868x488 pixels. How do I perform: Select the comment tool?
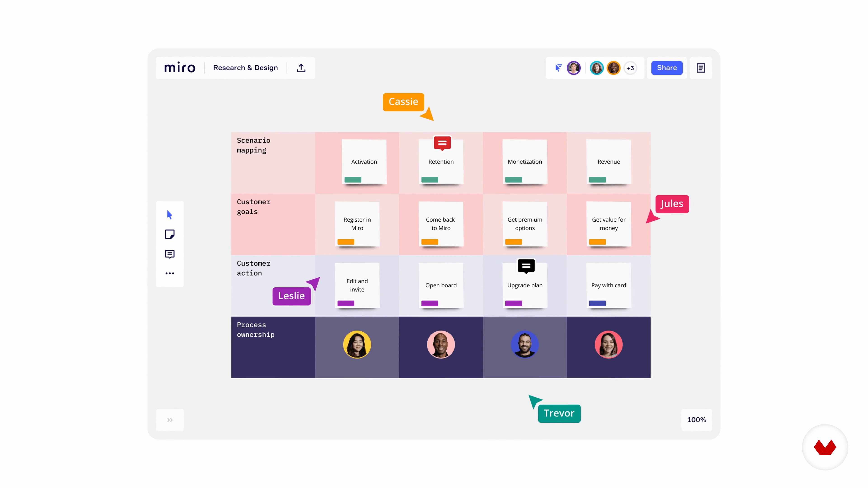(170, 254)
